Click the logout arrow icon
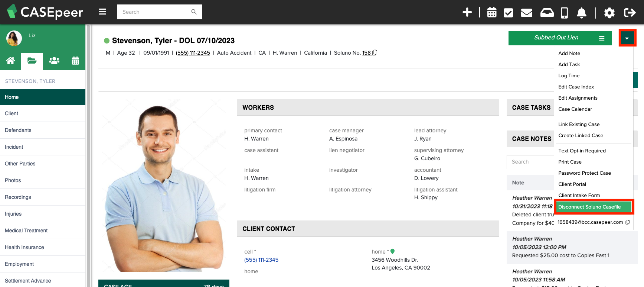The height and width of the screenshot is (287, 644). [630, 13]
